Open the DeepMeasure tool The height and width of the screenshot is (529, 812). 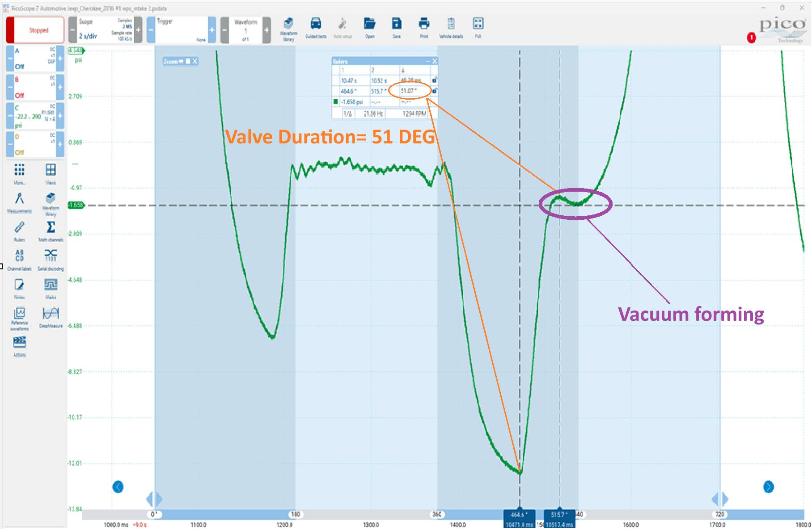click(51, 316)
